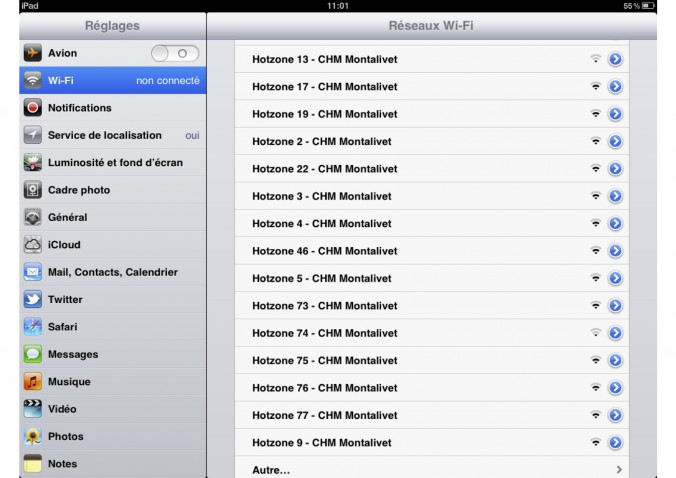Click the Musique note icon
Screen dimensions: 676x478
[x=33, y=381]
